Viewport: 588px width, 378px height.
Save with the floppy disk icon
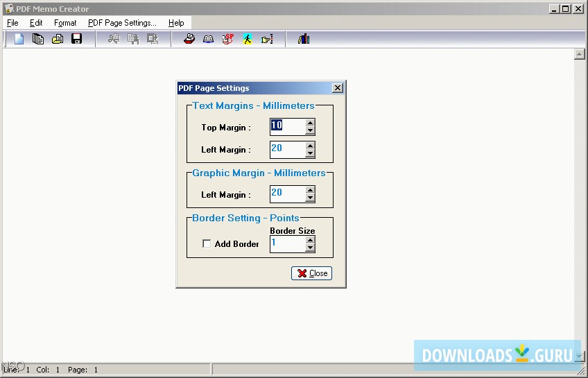[76, 39]
